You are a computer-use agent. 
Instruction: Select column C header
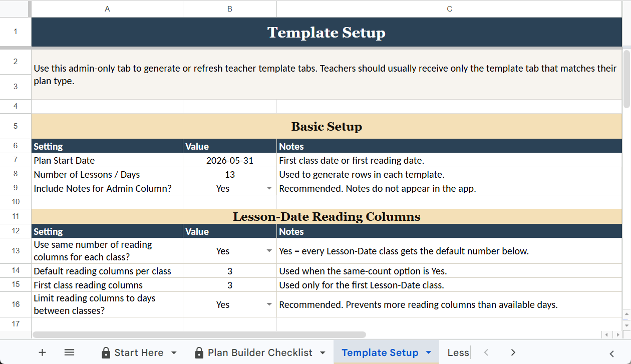click(449, 9)
